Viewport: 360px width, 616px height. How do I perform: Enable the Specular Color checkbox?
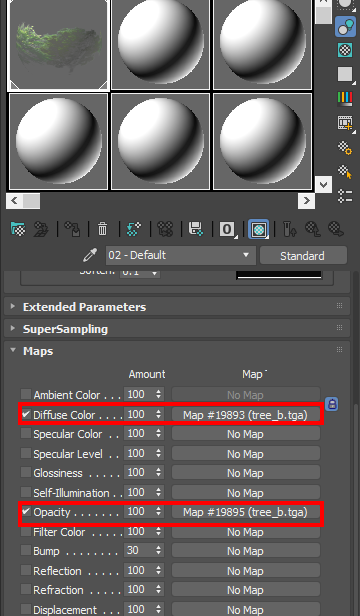coord(26,433)
